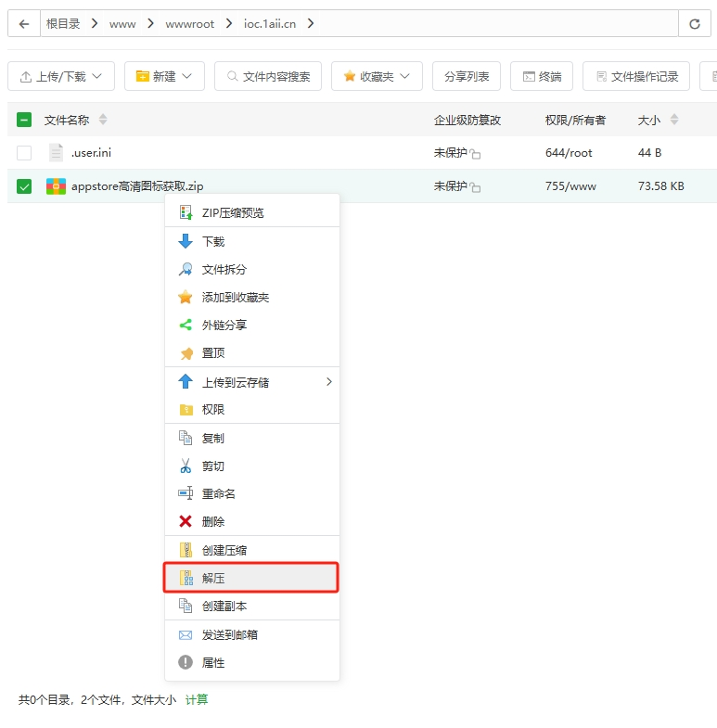Click file name appstore高清图标获取.zip

137,186
